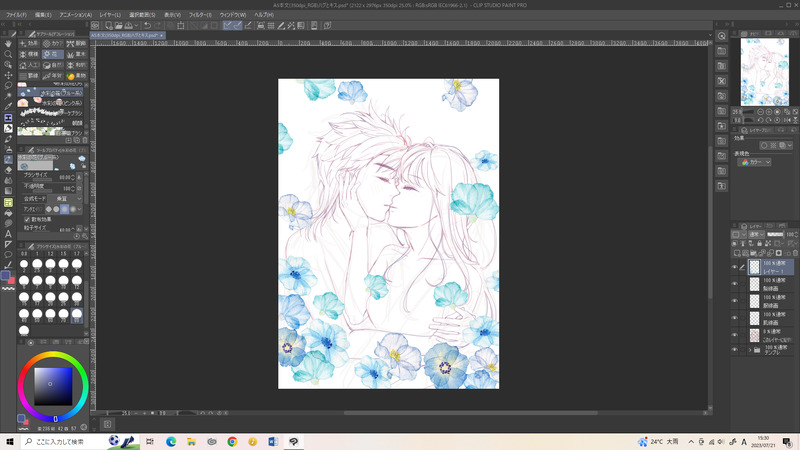Pick the Text tool in the toolbox

(9, 234)
